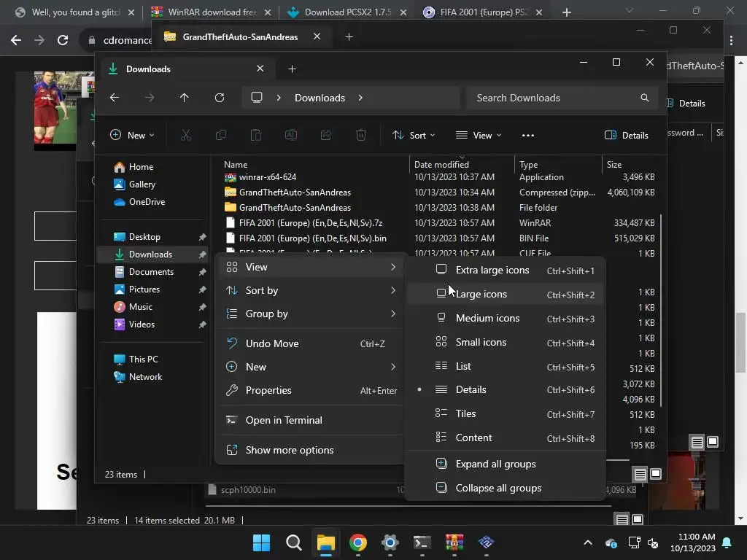Open Settings gear in taskbar
The image size is (747, 560).
[390, 542]
